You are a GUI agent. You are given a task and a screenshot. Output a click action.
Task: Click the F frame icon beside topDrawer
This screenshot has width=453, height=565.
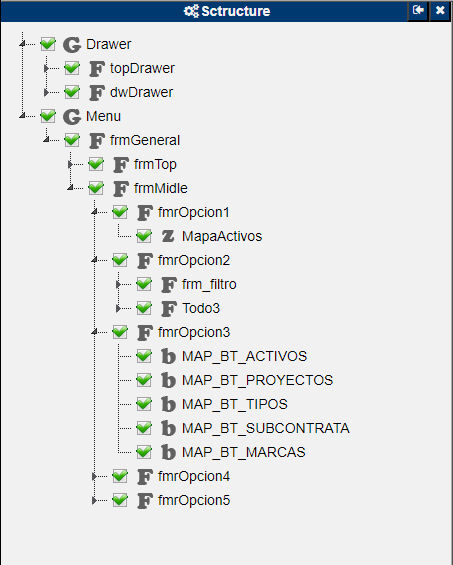[97, 69]
